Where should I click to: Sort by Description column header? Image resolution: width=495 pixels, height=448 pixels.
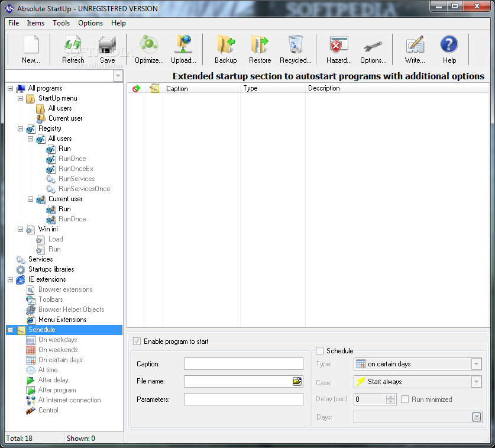click(x=397, y=89)
